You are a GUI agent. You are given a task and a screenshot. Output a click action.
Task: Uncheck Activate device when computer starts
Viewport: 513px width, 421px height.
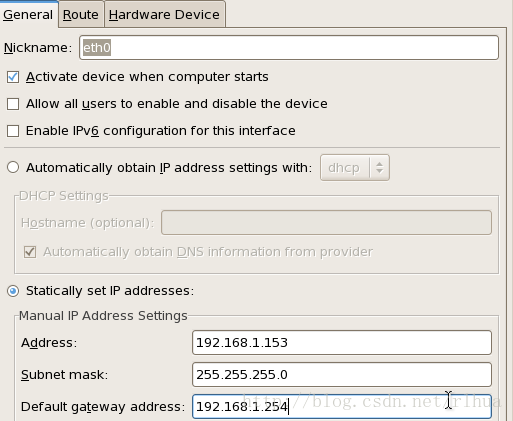pyautogui.click(x=13, y=77)
